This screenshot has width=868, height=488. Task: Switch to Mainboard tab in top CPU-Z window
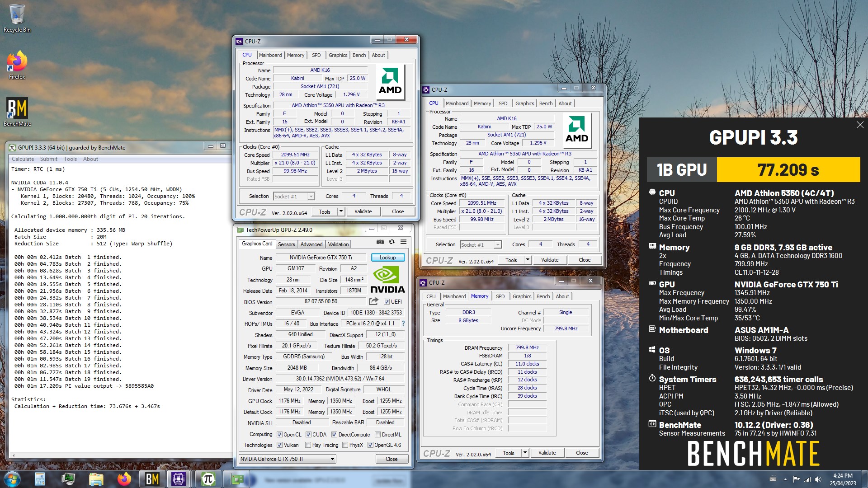point(270,55)
